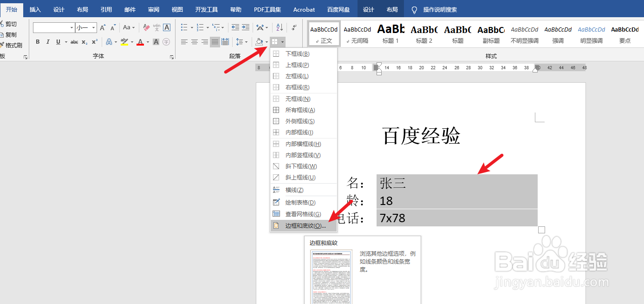Screen dimensions: 644x304
Task: Align text left
Action: (184, 42)
